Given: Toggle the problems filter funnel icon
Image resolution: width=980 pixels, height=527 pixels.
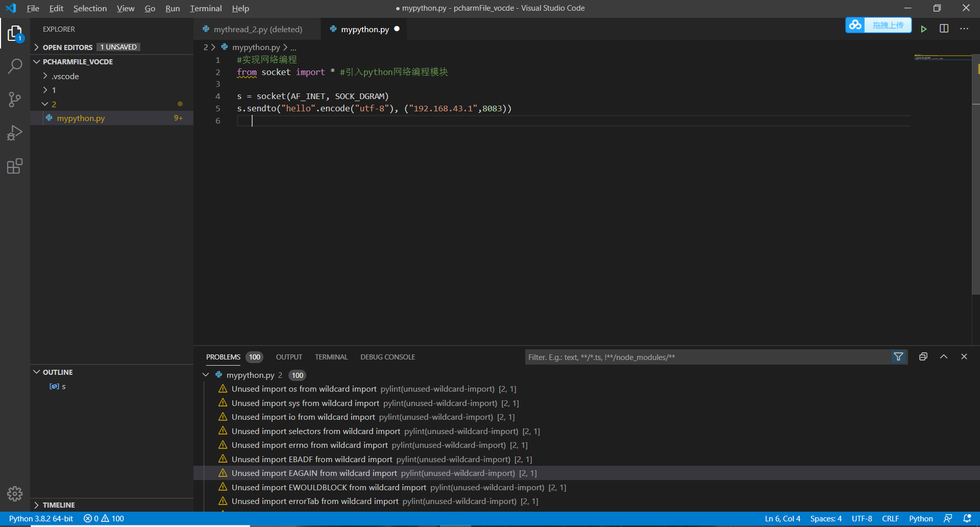Looking at the screenshot, I should pos(898,357).
